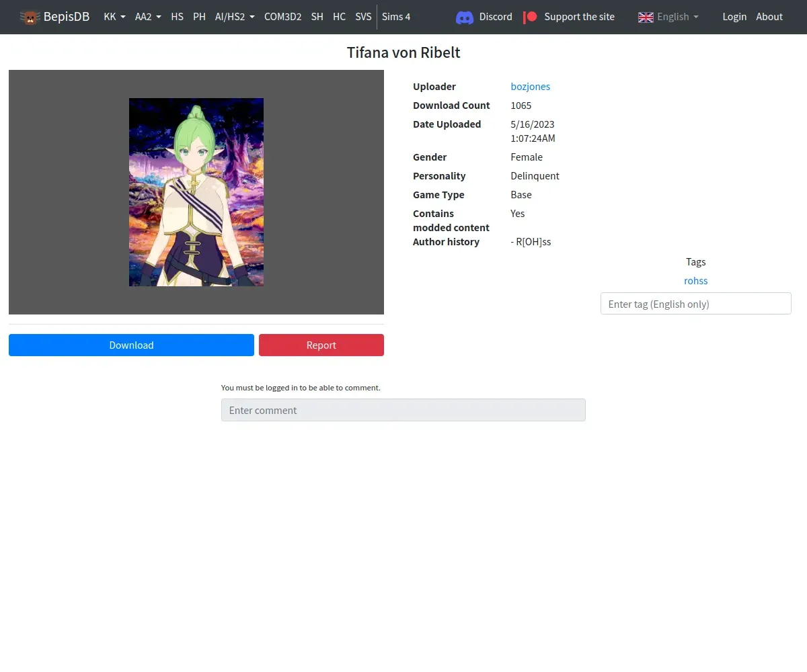Click the Base game type value

click(521, 195)
